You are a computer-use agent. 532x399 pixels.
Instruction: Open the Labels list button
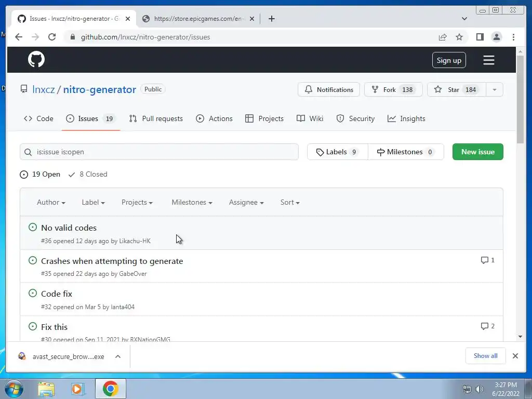click(x=337, y=152)
